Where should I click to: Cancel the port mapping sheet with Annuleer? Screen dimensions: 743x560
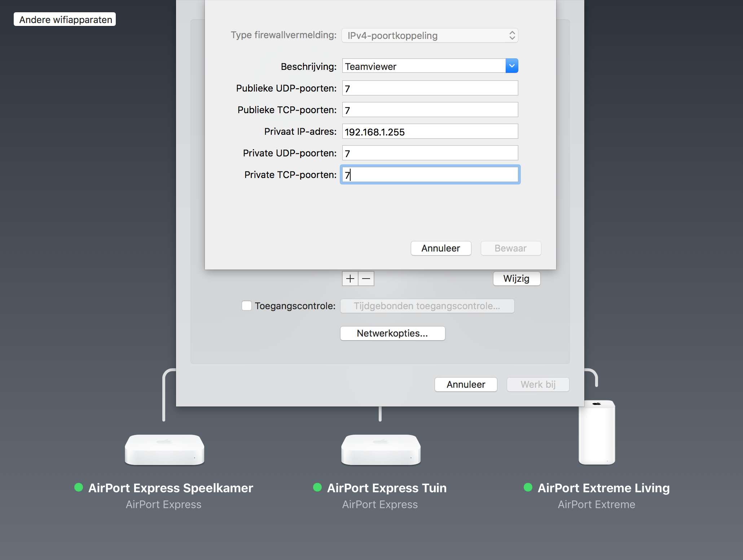(441, 248)
